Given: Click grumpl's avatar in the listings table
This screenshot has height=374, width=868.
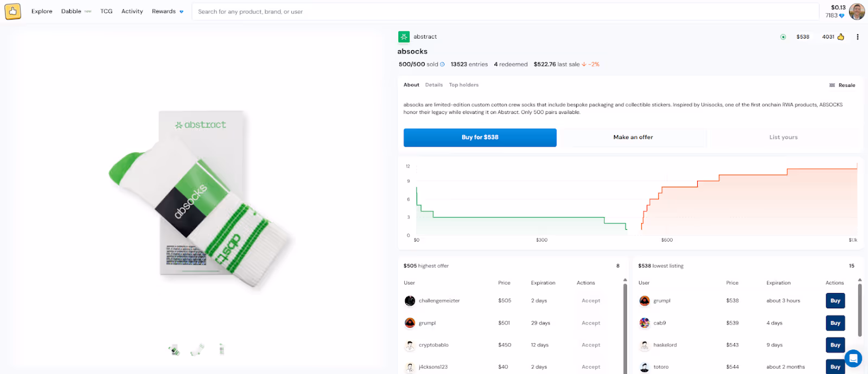Looking at the screenshot, I should (x=644, y=301).
